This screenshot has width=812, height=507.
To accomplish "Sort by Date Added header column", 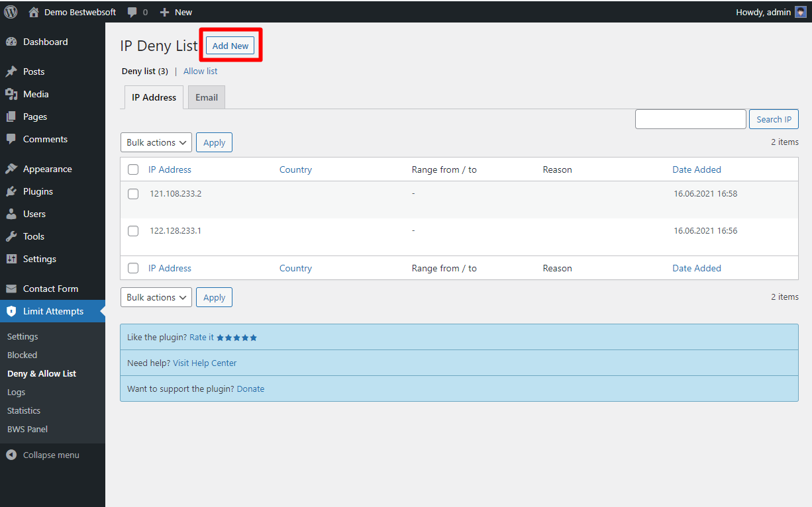I will coord(697,169).
